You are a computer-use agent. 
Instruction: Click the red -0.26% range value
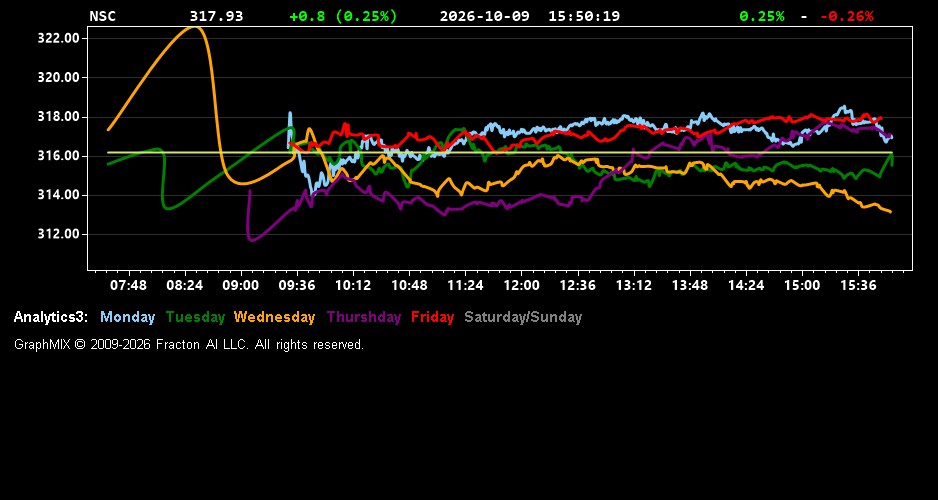[x=846, y=16]
